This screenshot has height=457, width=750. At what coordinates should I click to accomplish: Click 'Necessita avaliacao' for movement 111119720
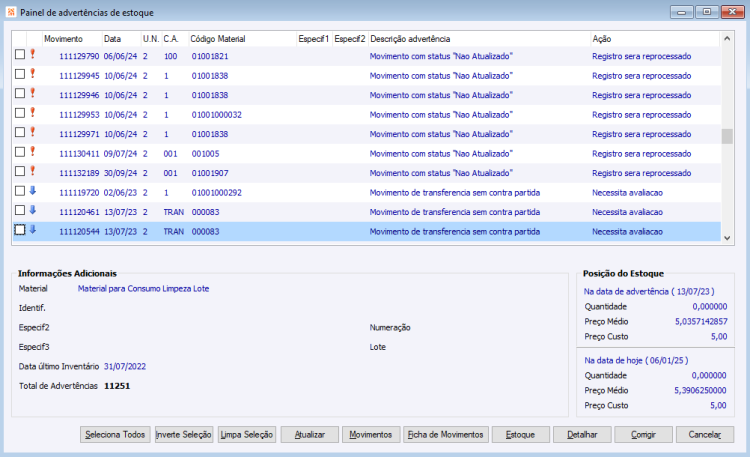point(627,193)
